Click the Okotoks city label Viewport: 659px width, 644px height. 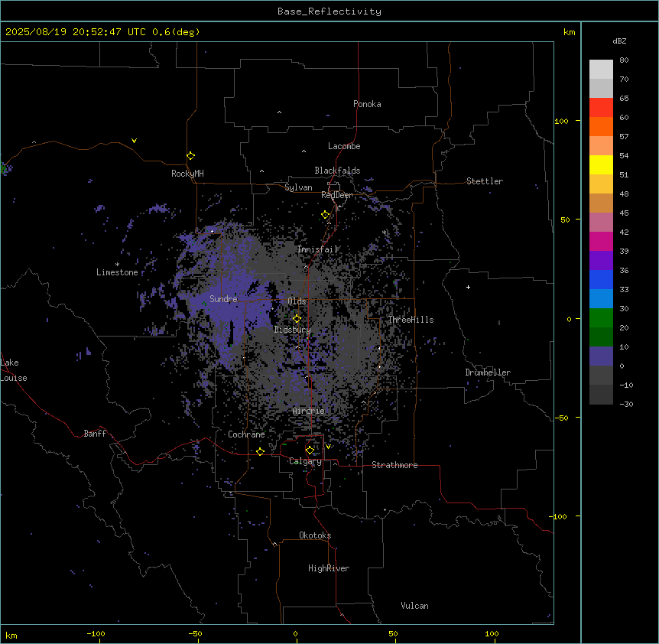pyautogui.click(x=315, y=535)
